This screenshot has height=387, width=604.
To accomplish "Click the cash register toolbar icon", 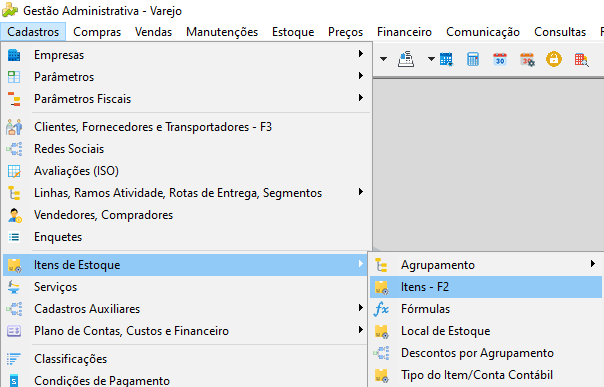I will 406,59.
